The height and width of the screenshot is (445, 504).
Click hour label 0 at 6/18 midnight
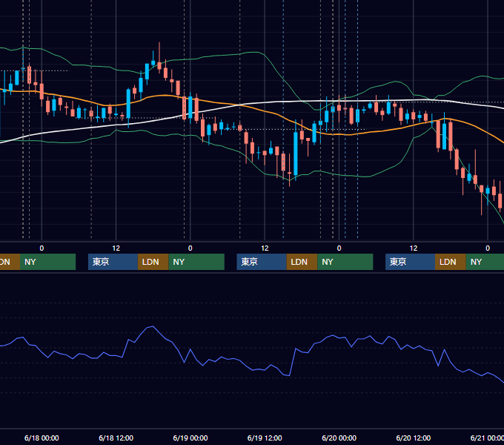tap(42, 248)
